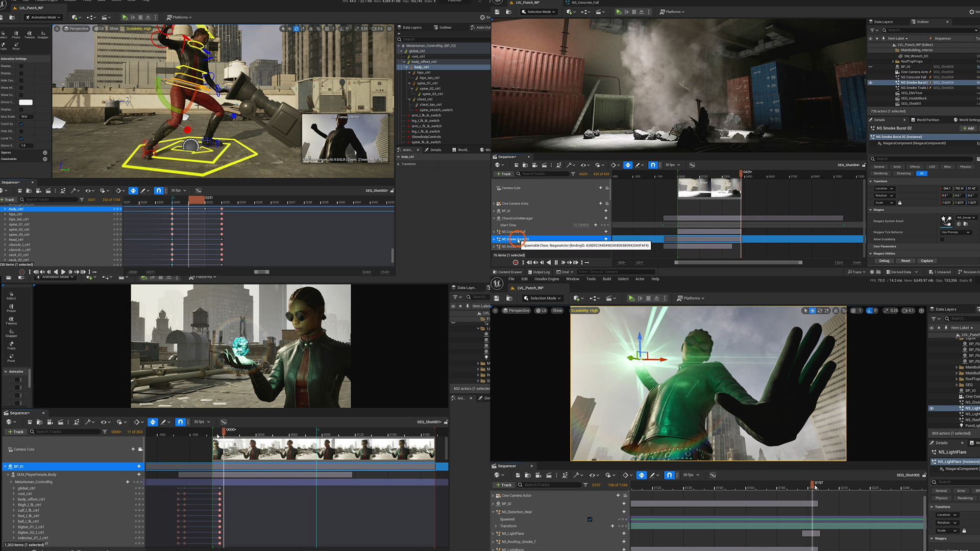The image size is (980, 551).
Task: Enable the Allow Scalability checkbox
Action: coord(942,239)
